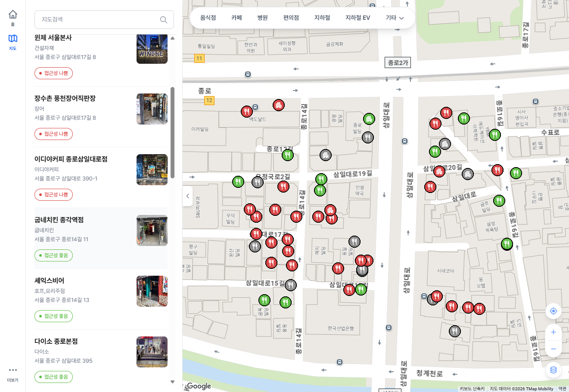The image size is (569, 392).
Task: Open 약관 terms link at map corner
Action: (x=562, y=389)
